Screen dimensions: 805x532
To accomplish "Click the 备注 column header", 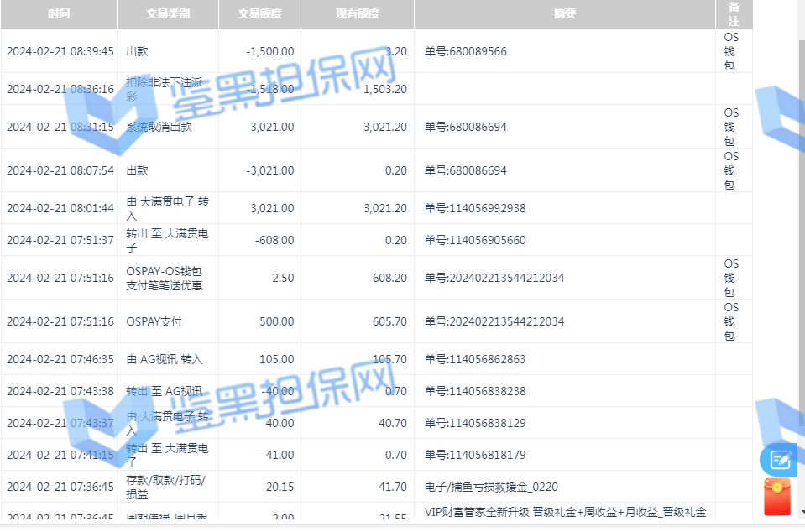I will [733, 13].
